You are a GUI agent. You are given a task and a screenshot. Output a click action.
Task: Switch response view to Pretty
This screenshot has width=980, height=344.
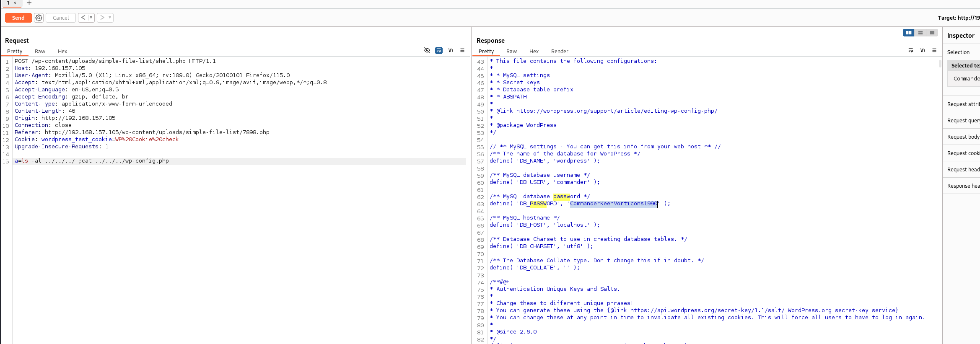486,51
